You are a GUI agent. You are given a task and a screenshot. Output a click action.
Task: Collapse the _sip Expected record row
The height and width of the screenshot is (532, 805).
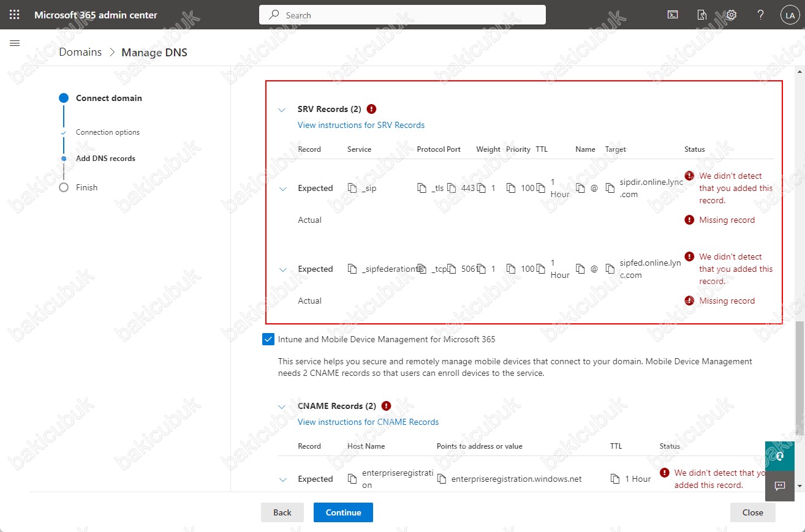coord(282,189)
